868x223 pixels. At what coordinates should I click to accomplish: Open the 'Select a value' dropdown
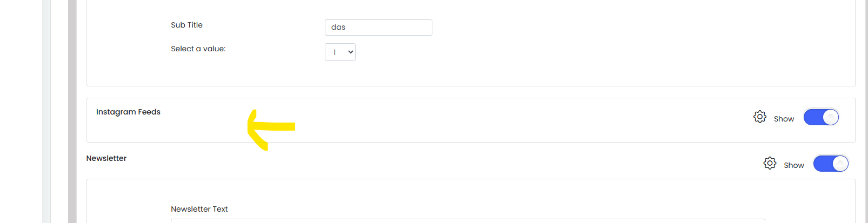point(340,52)
